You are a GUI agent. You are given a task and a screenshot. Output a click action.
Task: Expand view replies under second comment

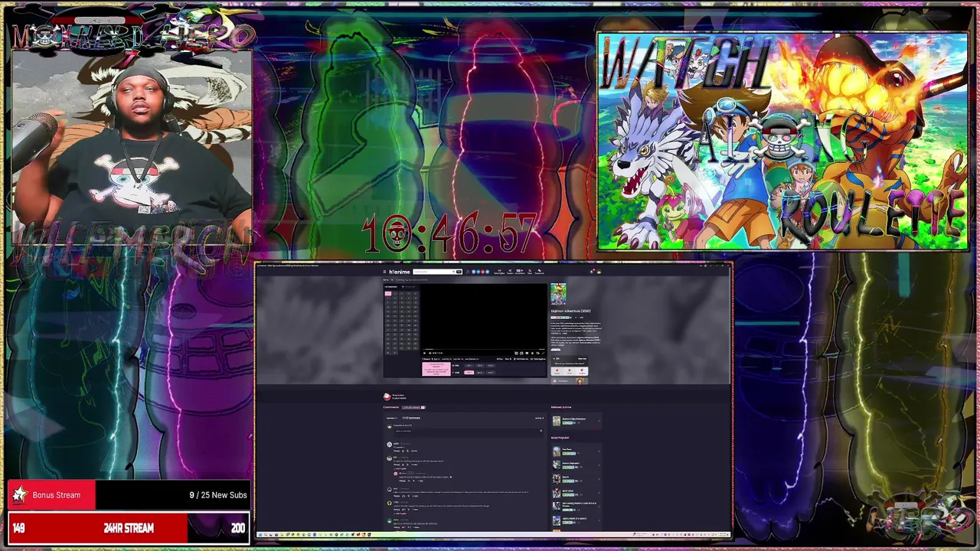[x=400, y=468]
